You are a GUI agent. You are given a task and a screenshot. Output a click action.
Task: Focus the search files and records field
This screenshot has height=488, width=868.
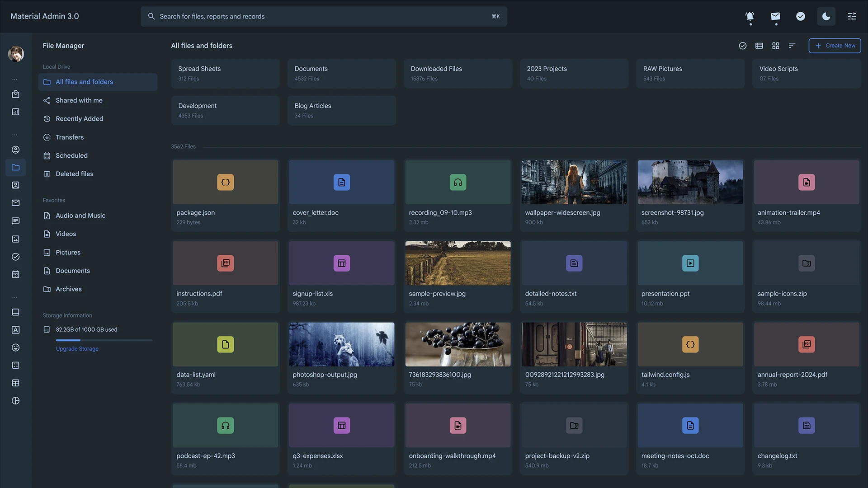pos(324,16)
